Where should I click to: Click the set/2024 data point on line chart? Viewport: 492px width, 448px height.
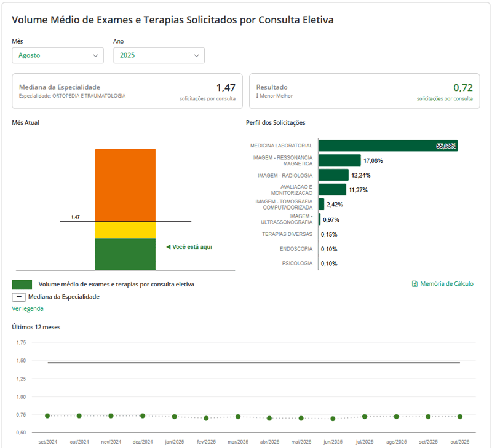click(47, 416)
